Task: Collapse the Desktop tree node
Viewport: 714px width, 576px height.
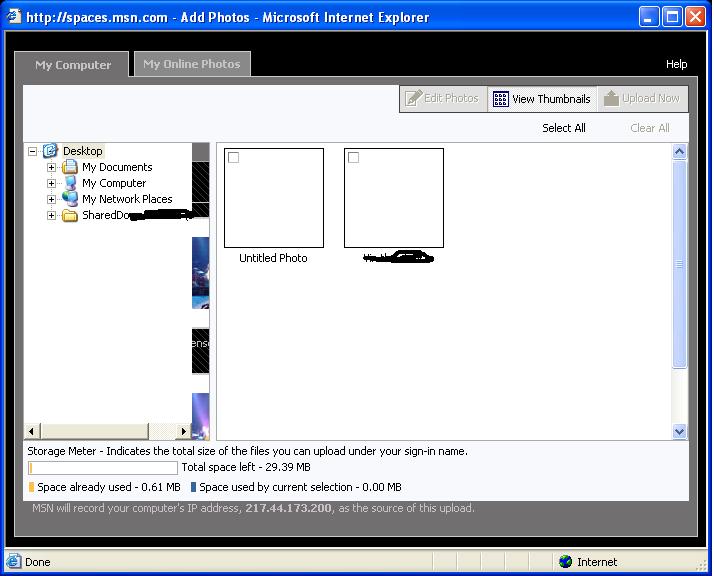Action: 32,151
